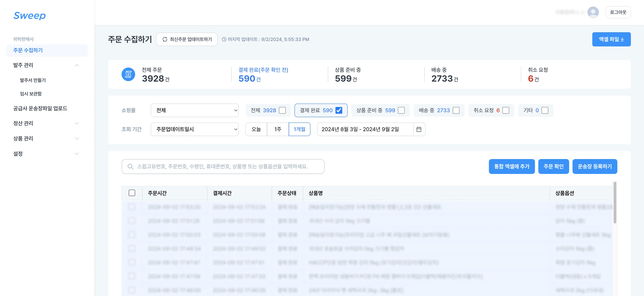Expand the 상품 관리 menu chevron
644x296 pixels.
coord(77,139)
